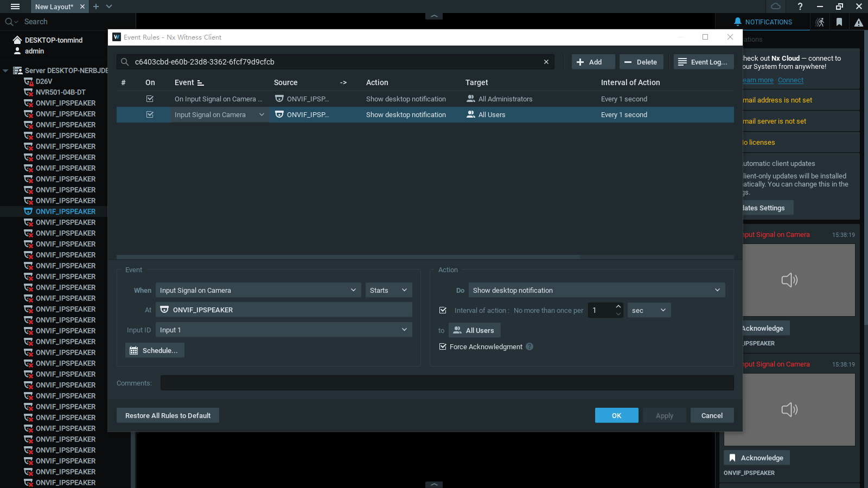Image resolution: width=868 pixels, height=488 pixels.
Task: Select the DESKTOP-tonmind system item
Action: (x=54, y=40)
